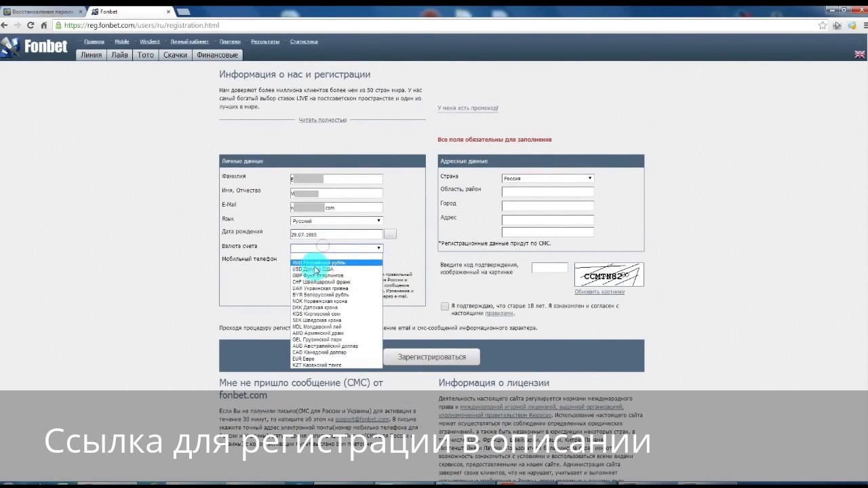Open the Скачки tab

(175, 55)
